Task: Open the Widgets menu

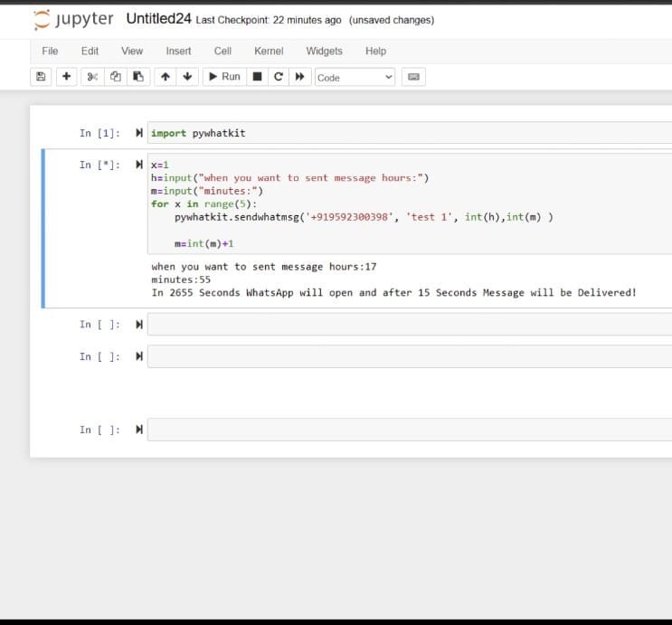Action: coord(324,51)
